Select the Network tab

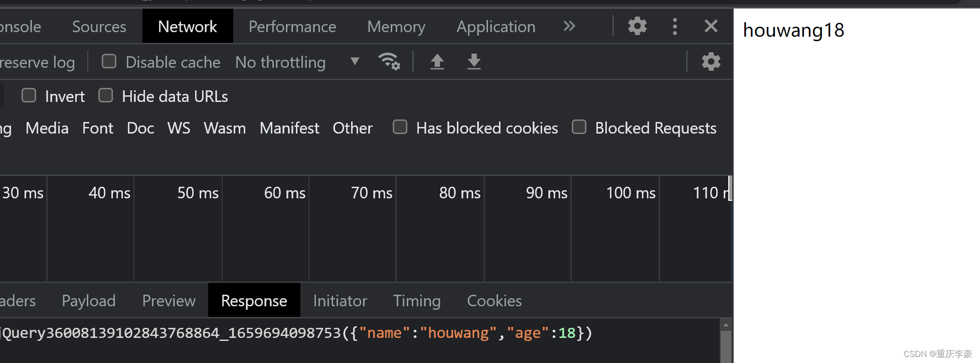point(188,27)
